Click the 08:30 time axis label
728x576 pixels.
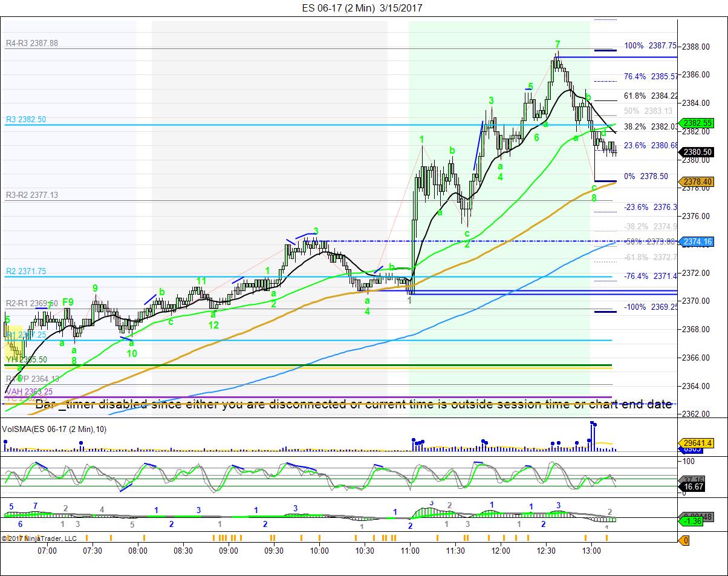[x=183, y=551]
